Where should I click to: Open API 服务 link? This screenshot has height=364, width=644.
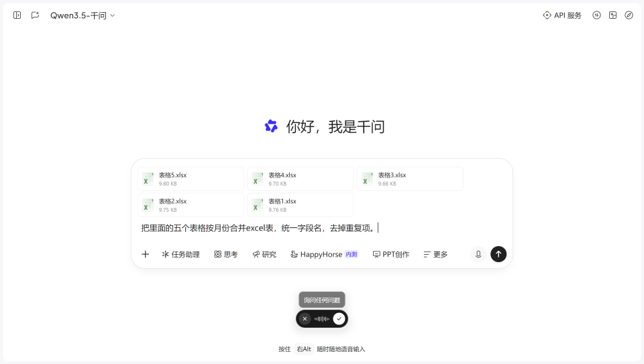(562, 15)
